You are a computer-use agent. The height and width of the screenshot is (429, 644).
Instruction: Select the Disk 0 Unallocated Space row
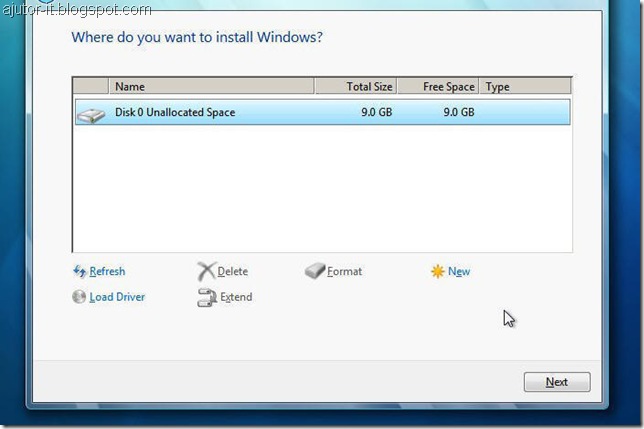click(x=322, y=112)
